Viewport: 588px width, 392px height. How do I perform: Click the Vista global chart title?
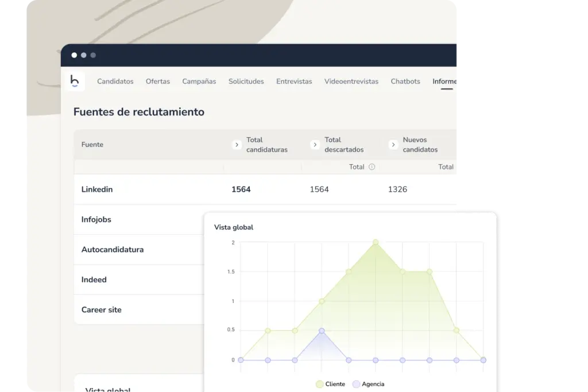coord(234,227)
